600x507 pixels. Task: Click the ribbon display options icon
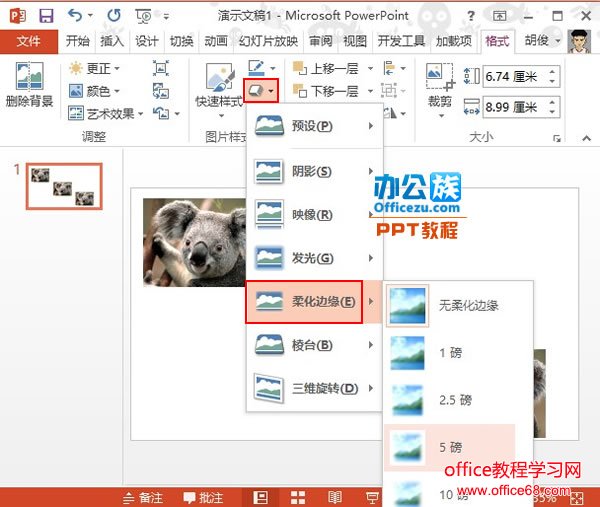point(499,16)
